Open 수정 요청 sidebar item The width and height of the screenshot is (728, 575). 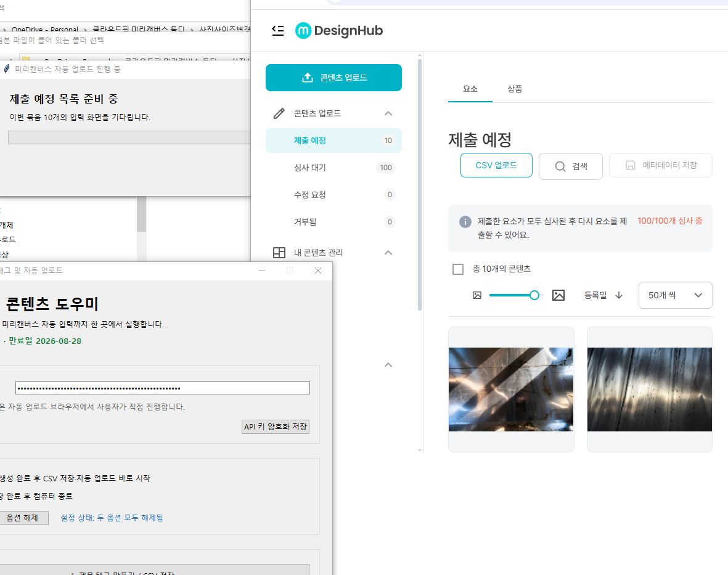(333, 195)
